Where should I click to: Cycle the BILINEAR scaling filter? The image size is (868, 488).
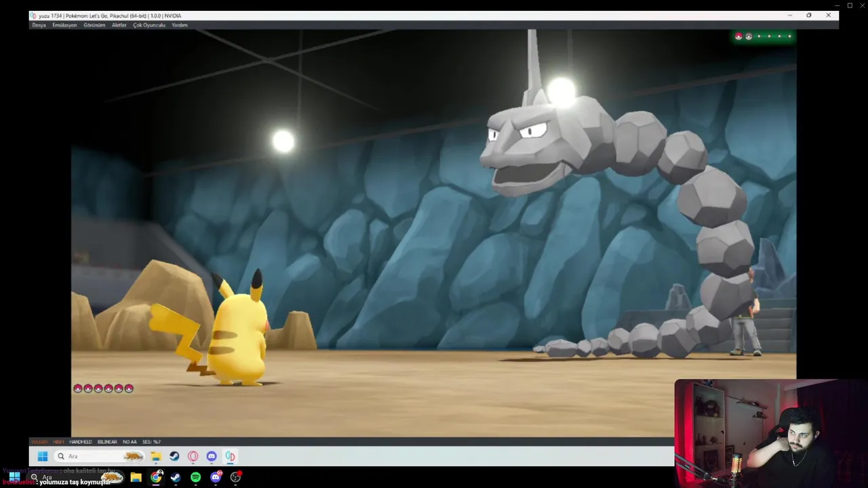(x=107, y=442)
